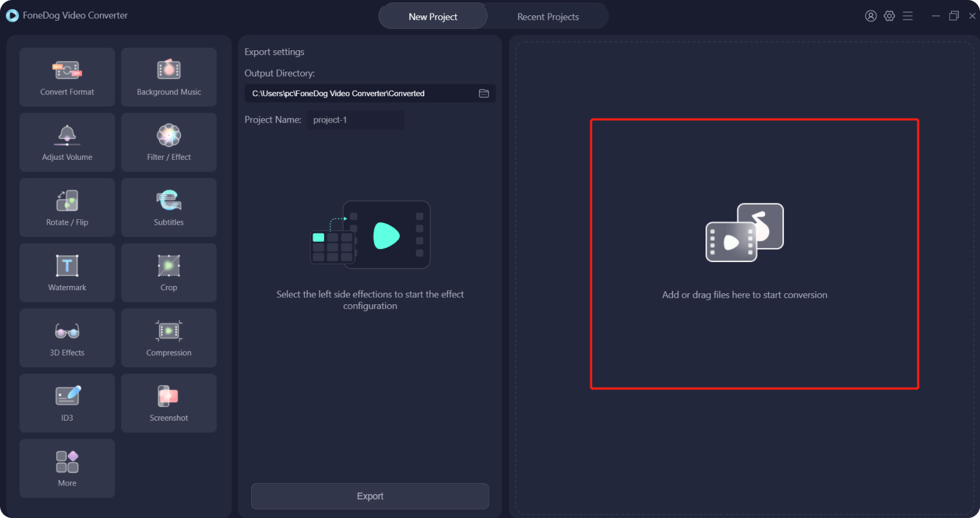Open the Compression tool
980x518 pixels.
click(168, 338)
